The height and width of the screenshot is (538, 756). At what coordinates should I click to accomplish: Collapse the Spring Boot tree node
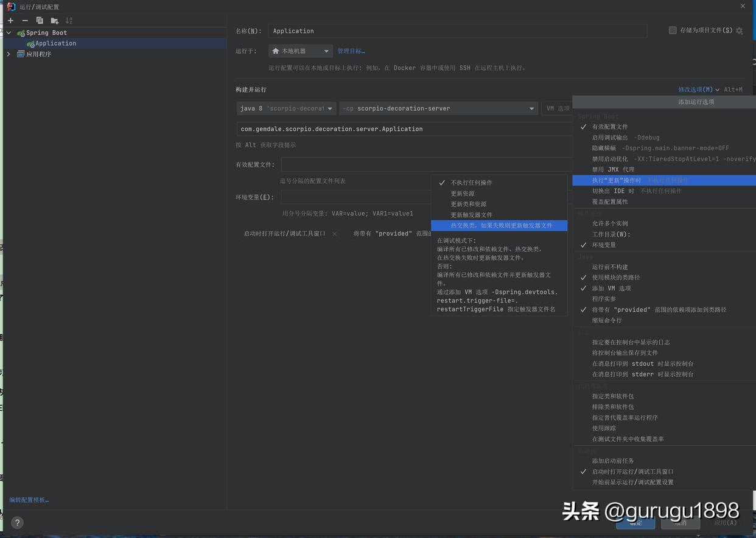point(8,32)
